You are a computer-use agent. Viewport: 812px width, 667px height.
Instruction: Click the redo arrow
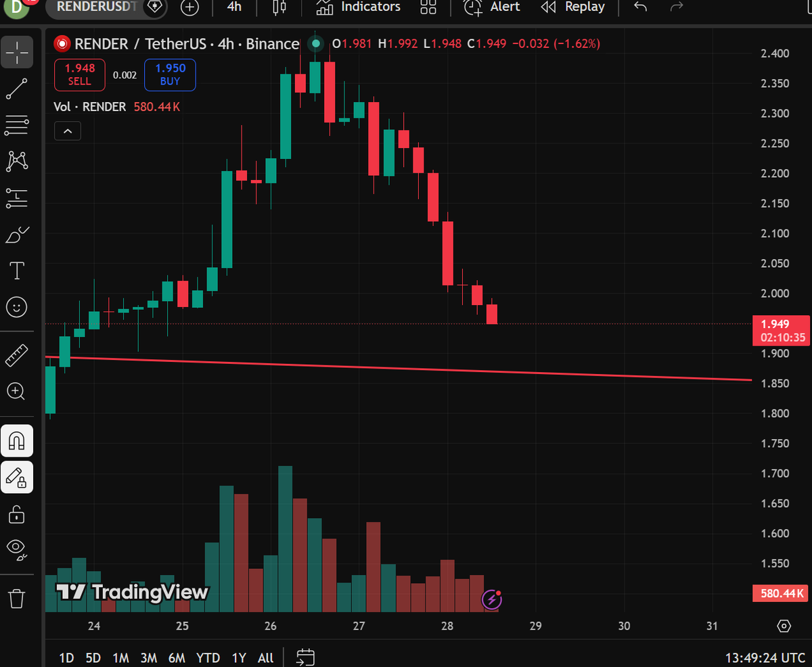point(676,7)
